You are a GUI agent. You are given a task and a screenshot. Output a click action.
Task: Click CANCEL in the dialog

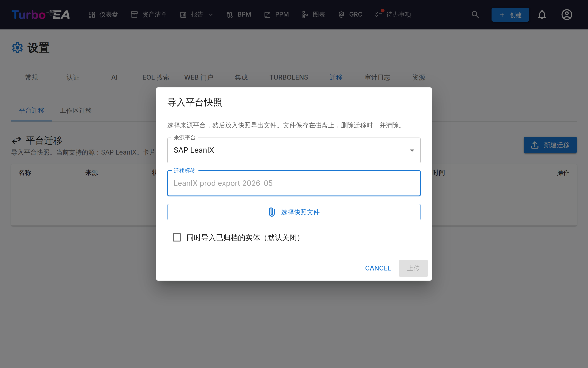[x=378, y=268]
